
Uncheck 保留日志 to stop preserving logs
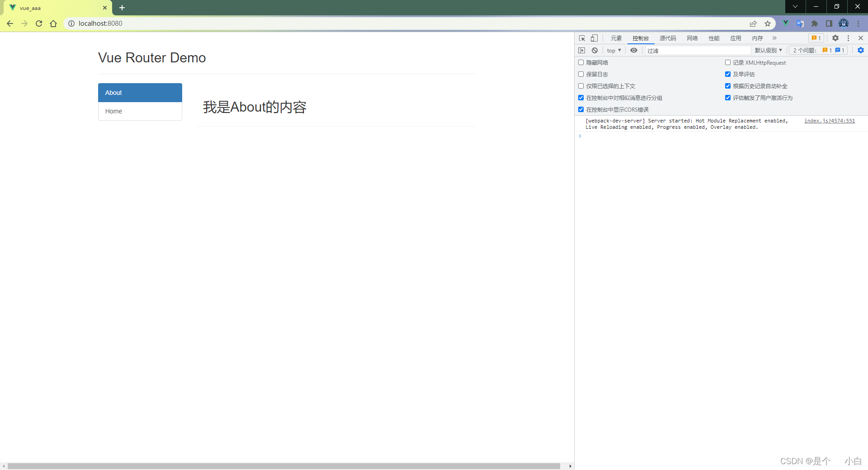pos(581,74)
